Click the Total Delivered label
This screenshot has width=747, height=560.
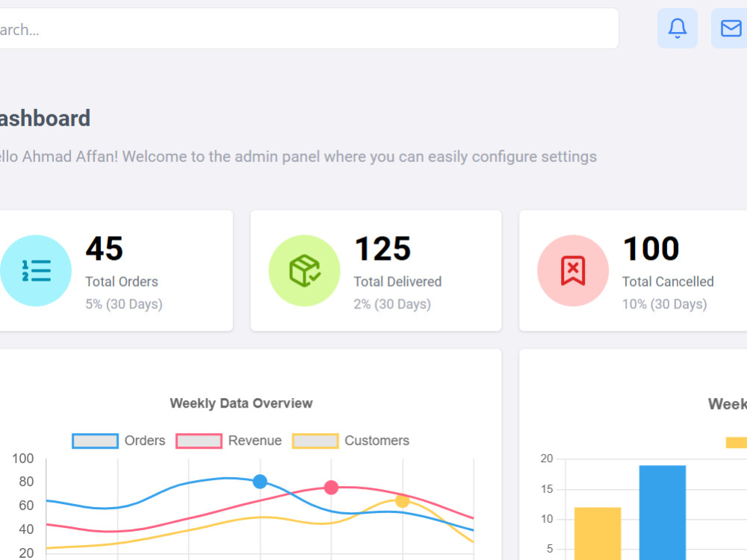click(x=398, y=281)
